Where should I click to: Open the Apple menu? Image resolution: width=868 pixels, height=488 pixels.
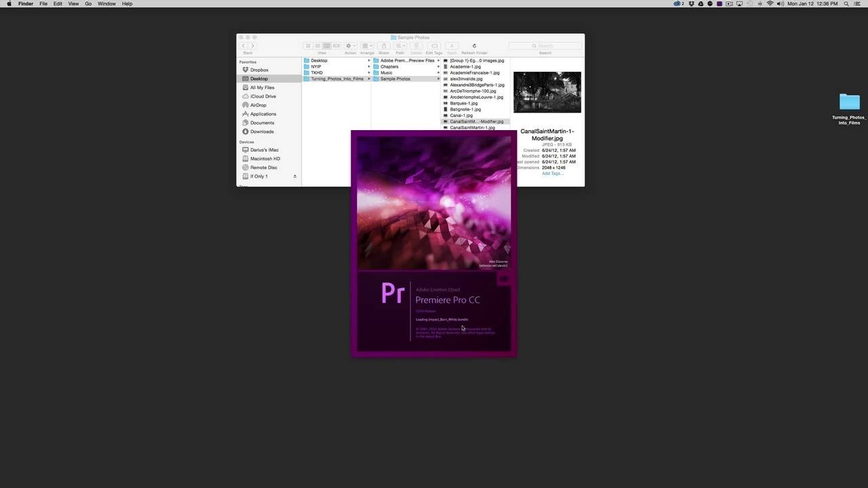point(9,3)
